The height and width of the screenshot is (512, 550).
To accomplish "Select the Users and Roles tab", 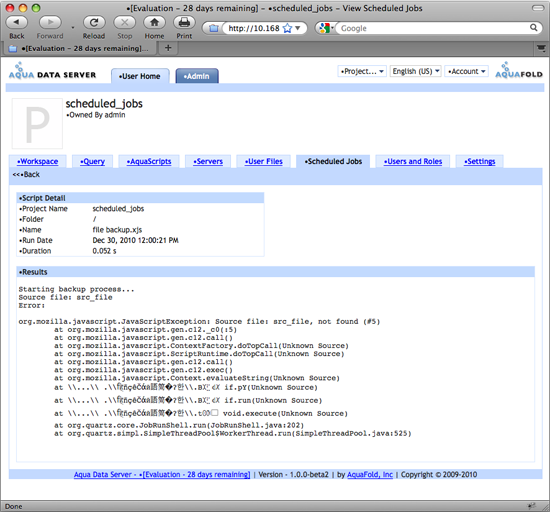I will 412,161.
